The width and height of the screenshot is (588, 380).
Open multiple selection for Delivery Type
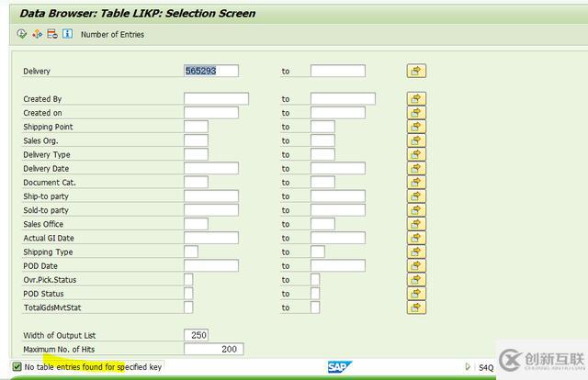tap(416, 154)
